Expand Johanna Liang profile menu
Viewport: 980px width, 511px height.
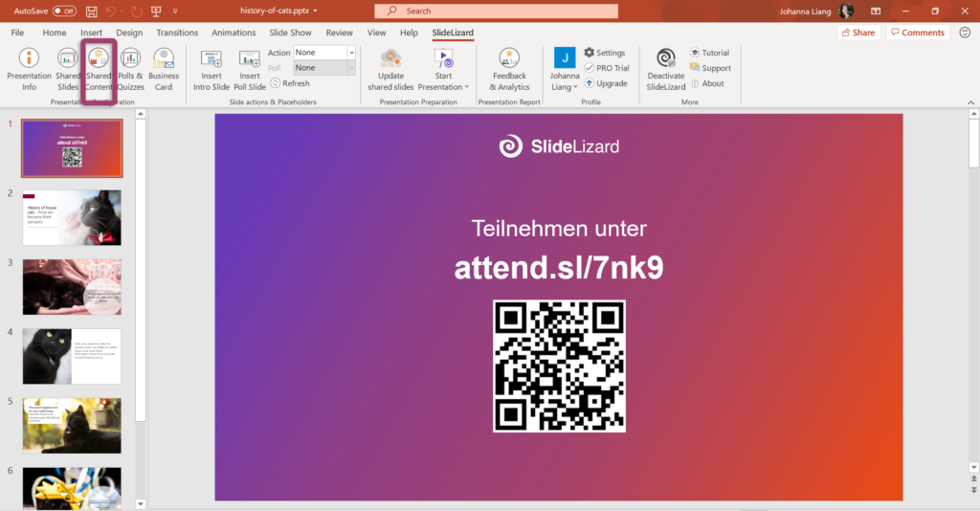point(565,69)
